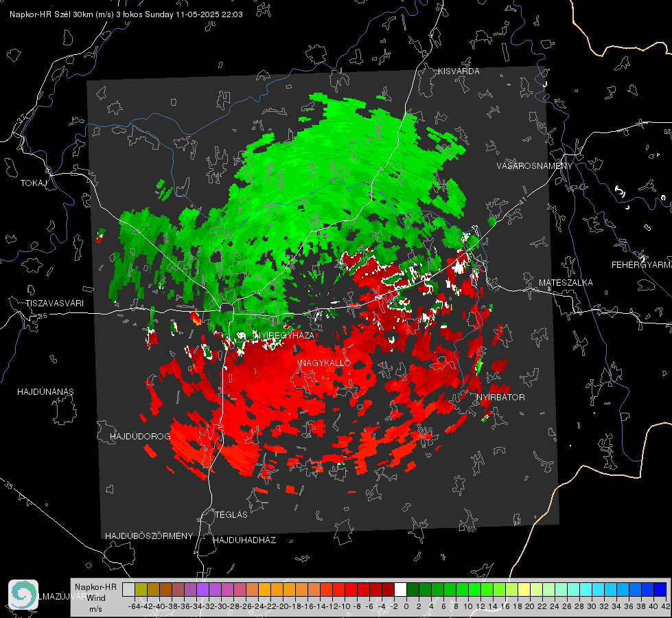Click the Napkor-HR label in the legend

coord(95,586)
